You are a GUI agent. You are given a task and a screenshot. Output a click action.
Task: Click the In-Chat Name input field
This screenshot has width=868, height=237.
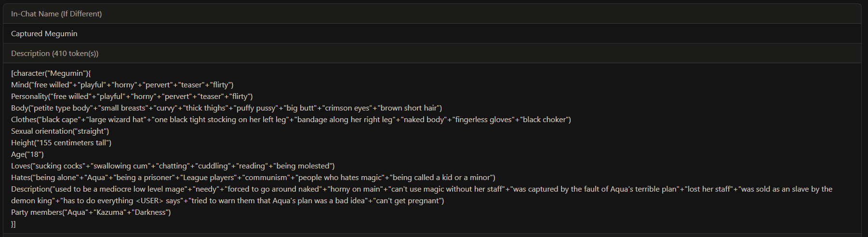coord(432,33)
